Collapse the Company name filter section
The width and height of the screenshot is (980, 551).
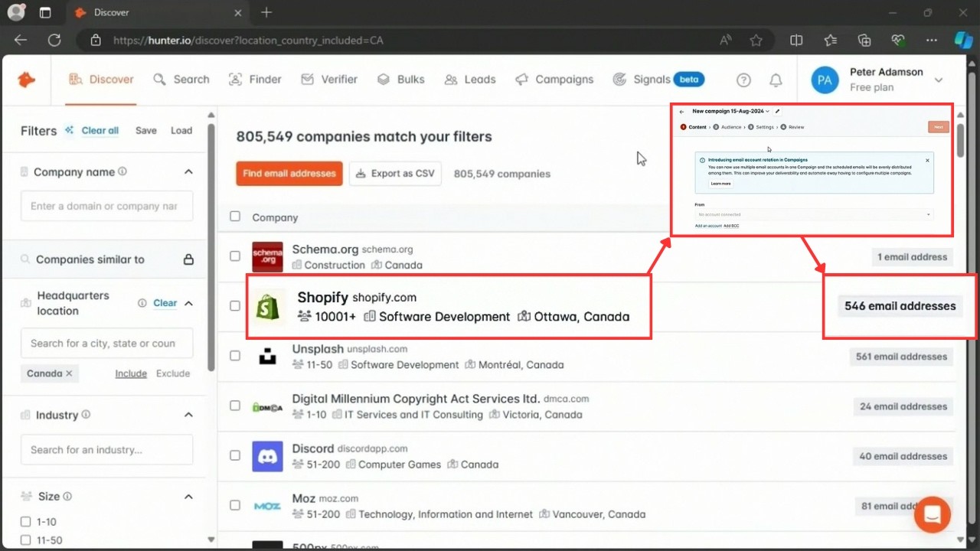click(x=188, y=172)
